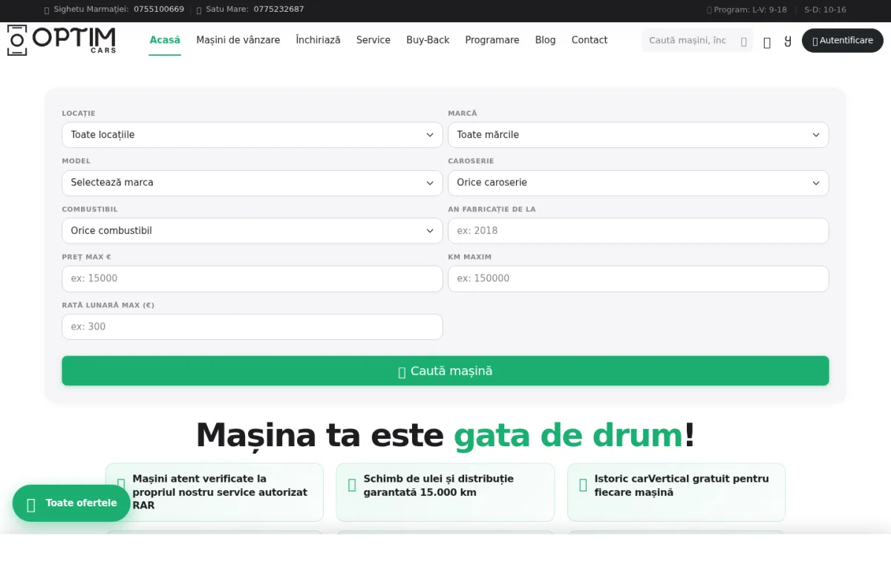Image resolution: width=891 pixels, height=588 pixels.
Task: Click the Km maxim input field
Action: 639,278
